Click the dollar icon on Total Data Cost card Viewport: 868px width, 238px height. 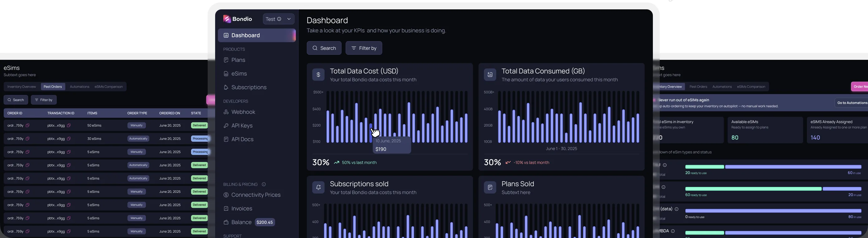pos(318,75)
